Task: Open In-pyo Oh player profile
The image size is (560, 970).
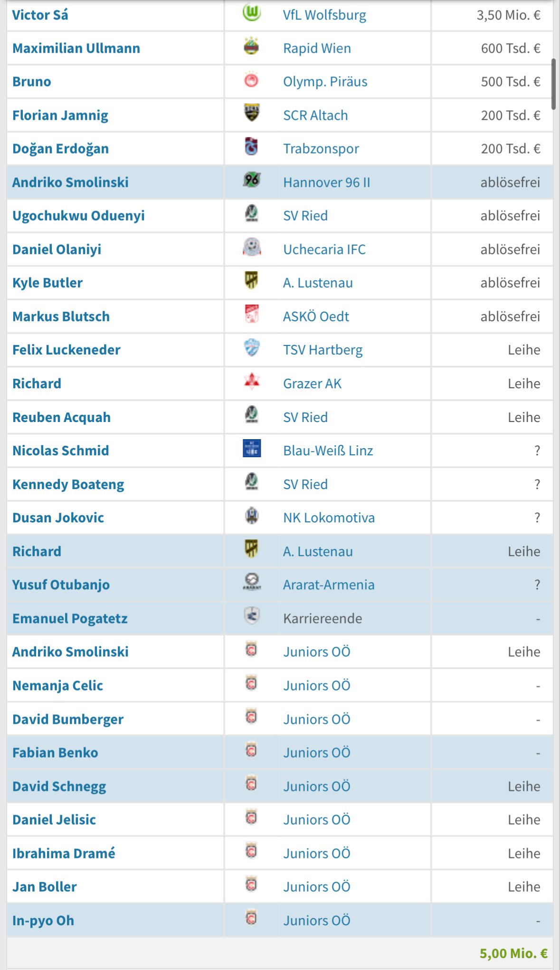Action: click(43, 921)
